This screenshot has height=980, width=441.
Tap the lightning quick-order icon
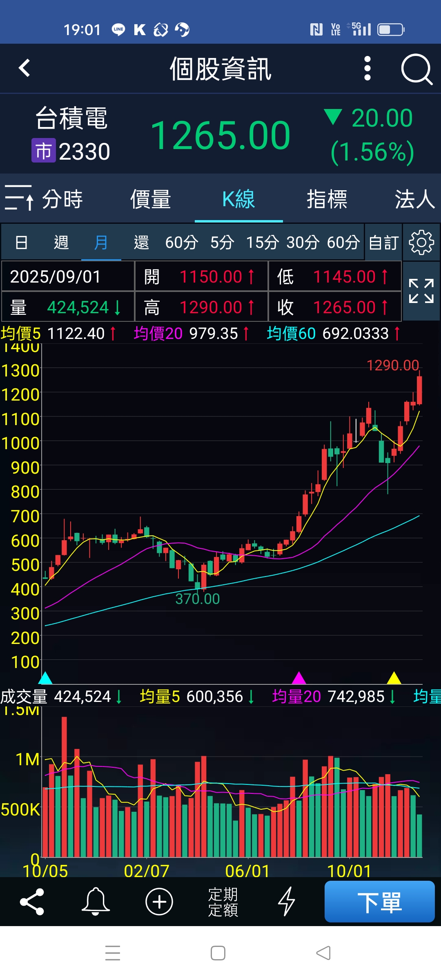pos(287,901)
